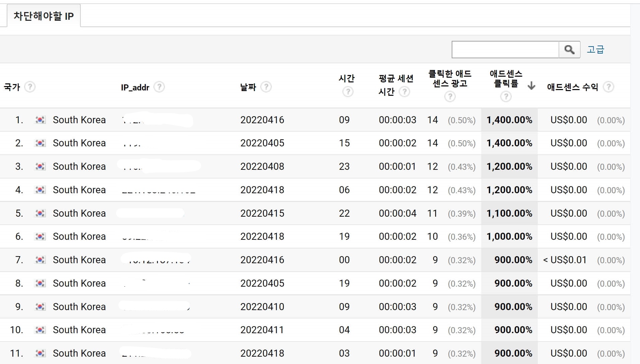Click the help icon next to 국가 column
Viewport: 640px width, 364px height.
point(30,87)
